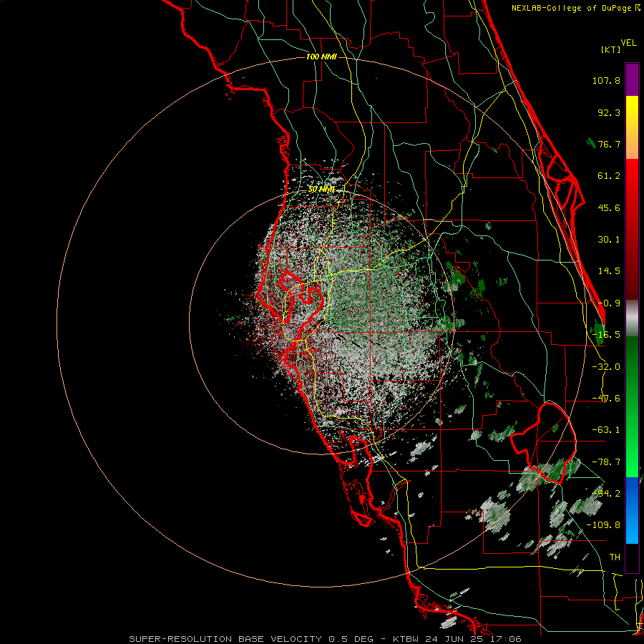Click the 76.7 scale value
The image size is (644, 644).
point(609,144)
